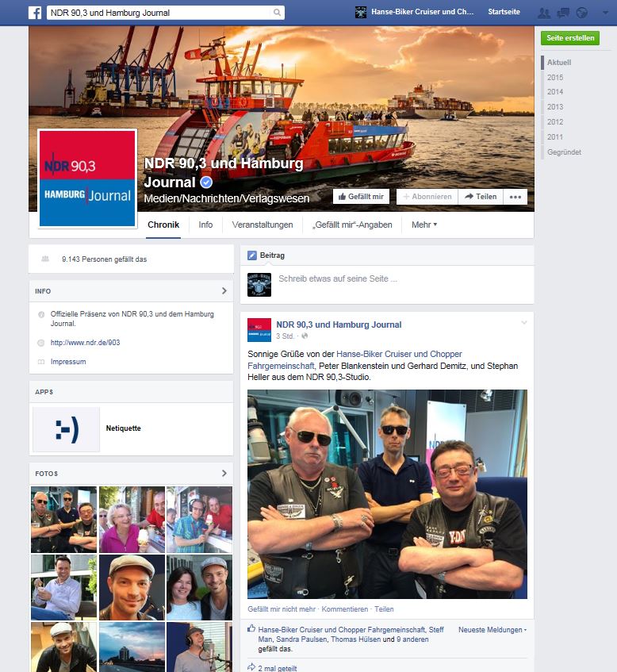The height and width of the screenshot is (672, 617).
Task: Expand the FOTOS section arrow
Action: tap(224, 473)
